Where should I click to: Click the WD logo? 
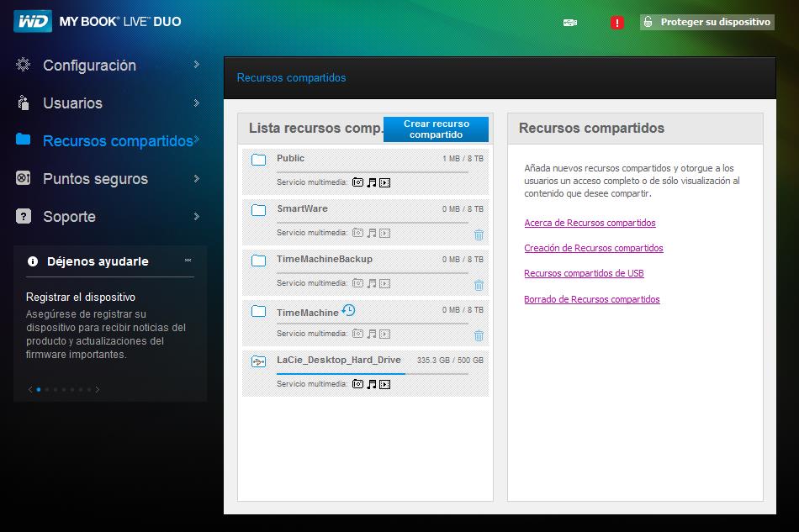tap(32, 21)
